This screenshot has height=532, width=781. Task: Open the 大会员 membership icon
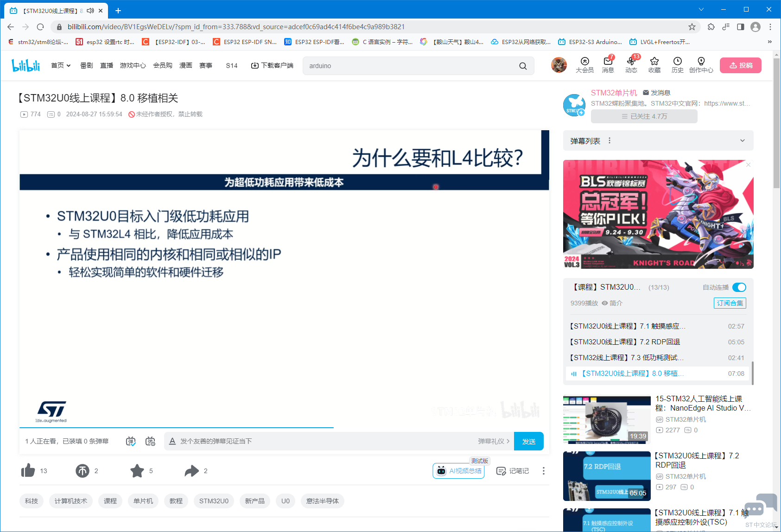(x=585, y=65)
